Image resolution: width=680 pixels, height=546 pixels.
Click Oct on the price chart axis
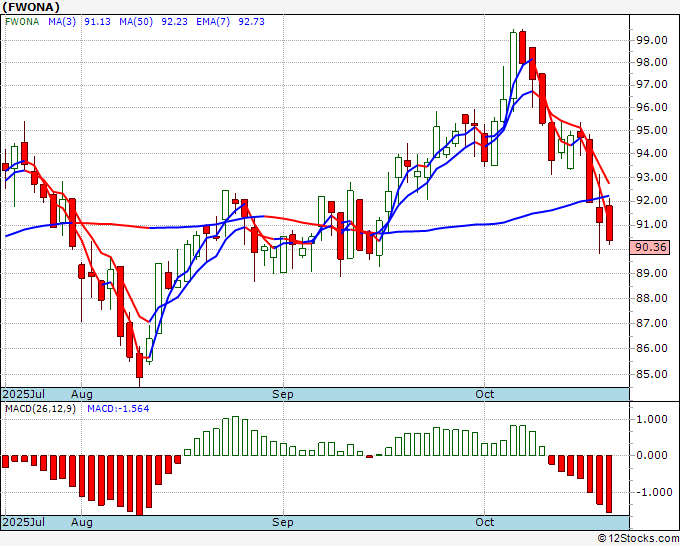coord(484,394)
